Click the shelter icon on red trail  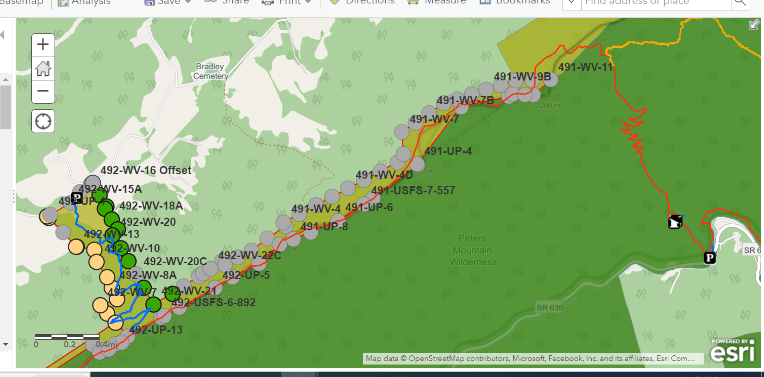[x=674, y=222]
